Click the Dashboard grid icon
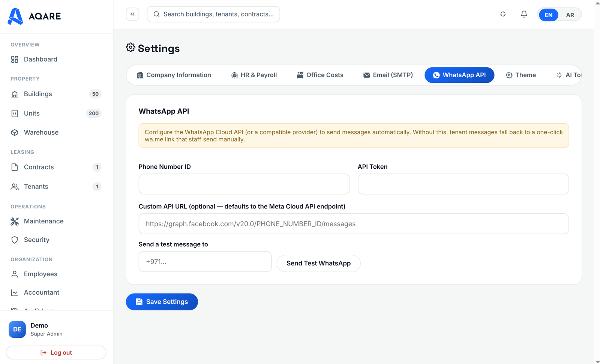 coord(15,59)
